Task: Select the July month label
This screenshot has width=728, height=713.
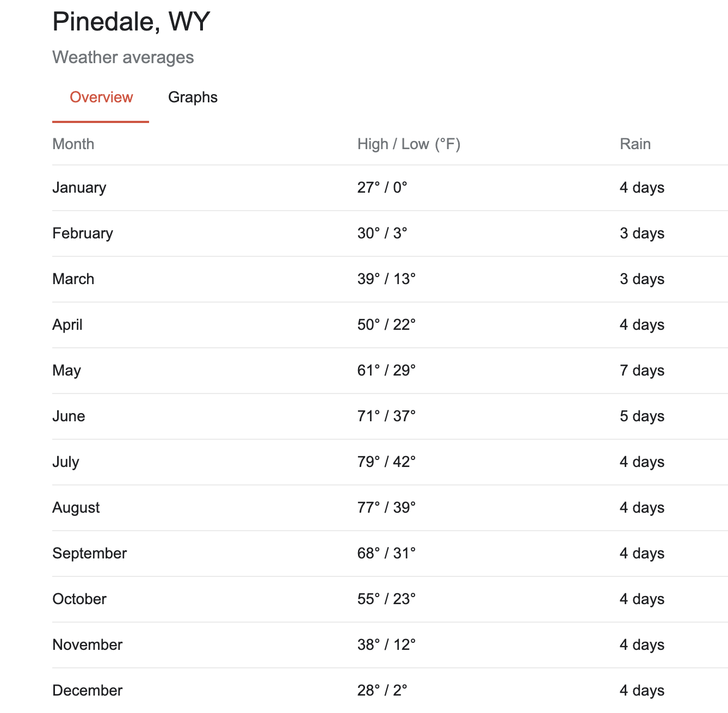Action: pos(66,462)
